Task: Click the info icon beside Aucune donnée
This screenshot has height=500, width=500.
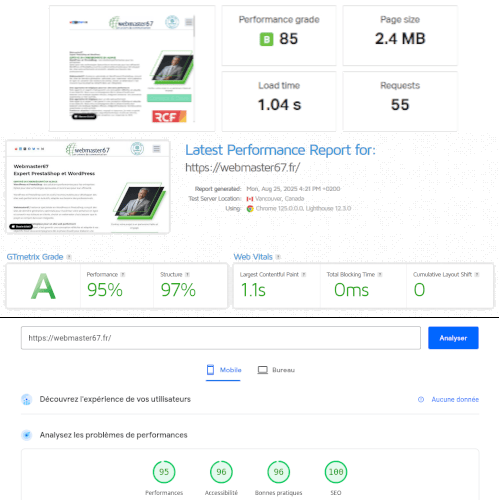Action: pyautogui.click(x=421, y=399)
